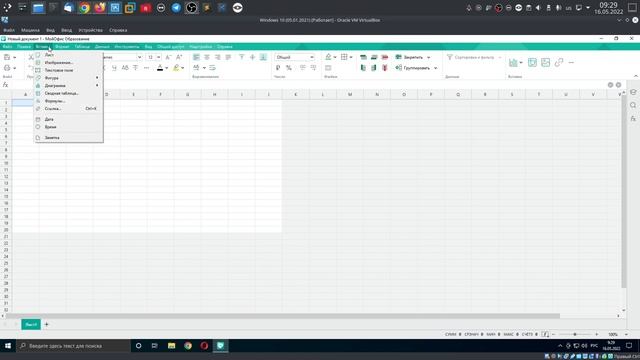Insert "Время" from the menu
Screen dimensions: 640x360
tap(50, 127)
